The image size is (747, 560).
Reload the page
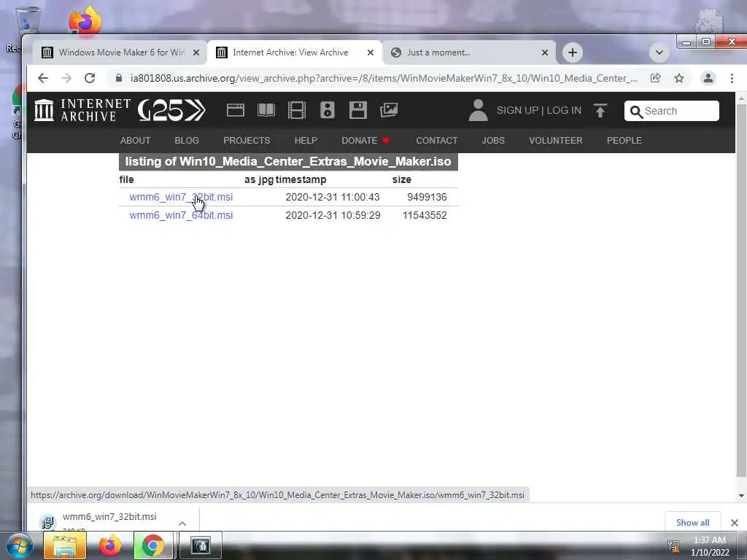click(x=90, y=78)
